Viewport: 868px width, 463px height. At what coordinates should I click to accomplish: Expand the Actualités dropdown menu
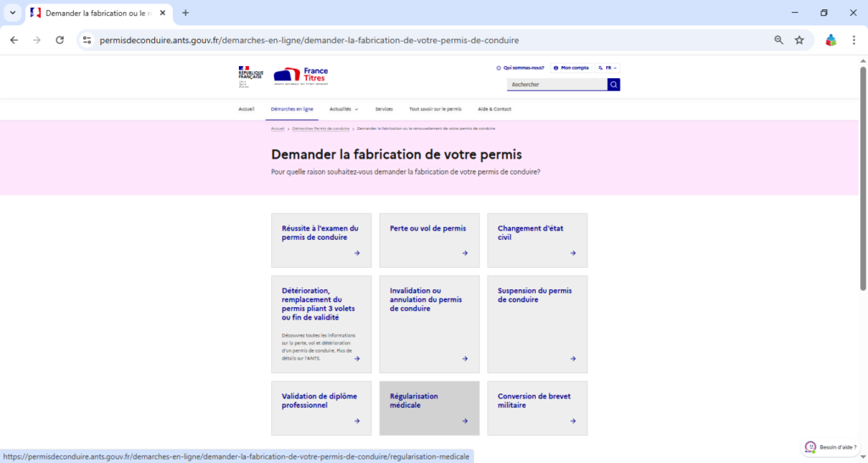343,109
